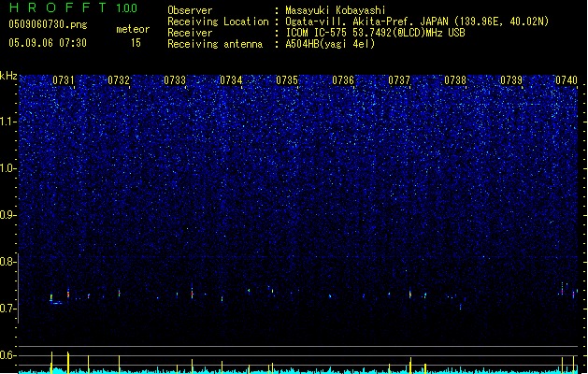Viewport: 588px width, 374px height.
Task: Click the meteor count value 15
Action: 136,43
